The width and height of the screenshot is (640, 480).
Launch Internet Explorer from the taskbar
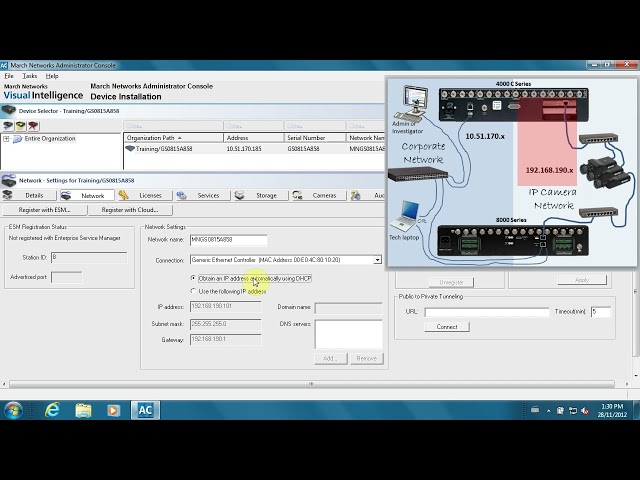click(x=52, y=410)
